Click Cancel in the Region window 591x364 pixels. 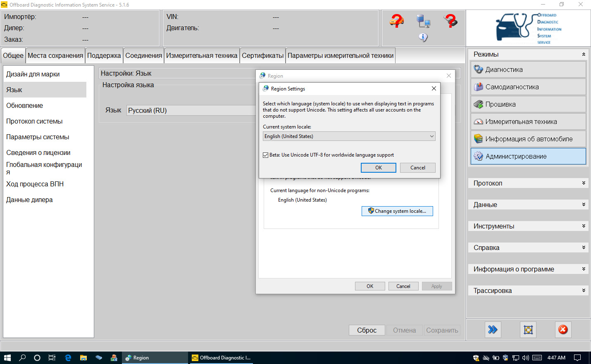click(403, 286)
